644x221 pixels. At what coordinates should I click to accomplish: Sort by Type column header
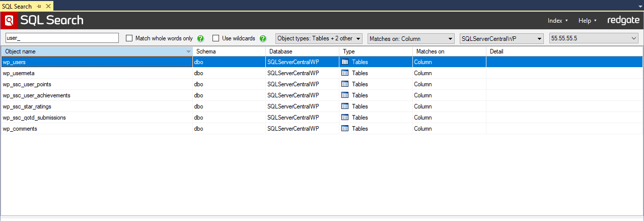tap(376, 51)
